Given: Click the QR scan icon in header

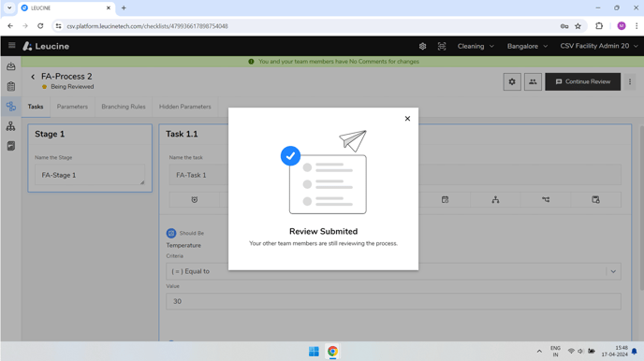Looking at the screenshot, I should [x=442, y=47].
